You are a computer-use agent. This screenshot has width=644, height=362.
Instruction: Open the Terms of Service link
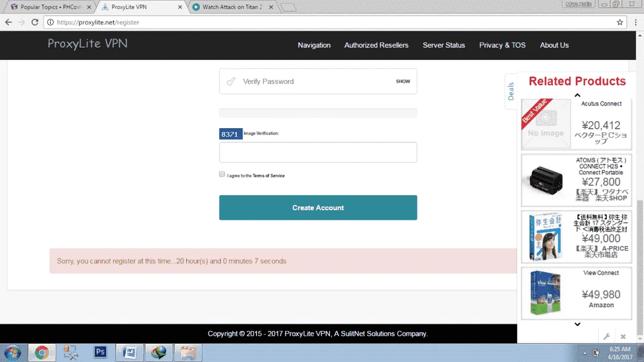269,176
